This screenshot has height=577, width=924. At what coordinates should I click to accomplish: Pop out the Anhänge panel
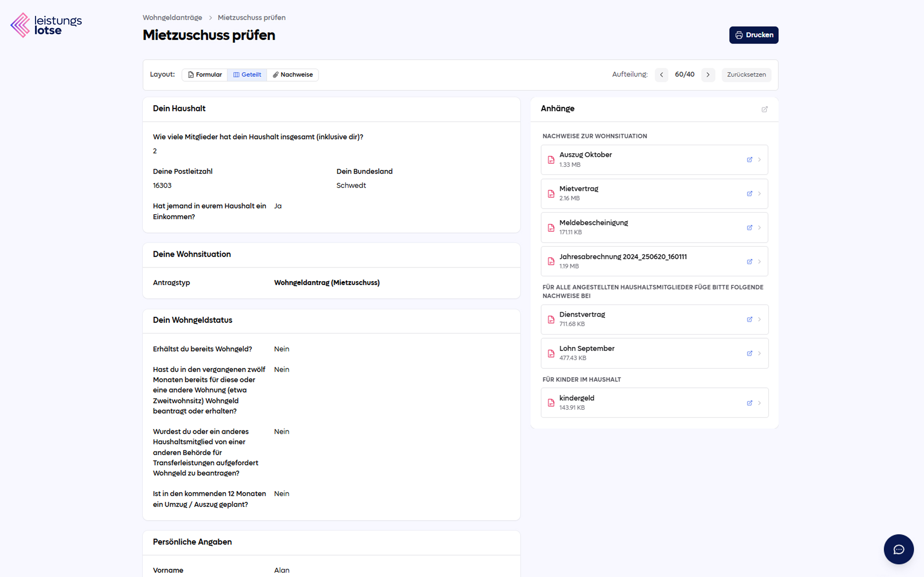tap(764, 109)
